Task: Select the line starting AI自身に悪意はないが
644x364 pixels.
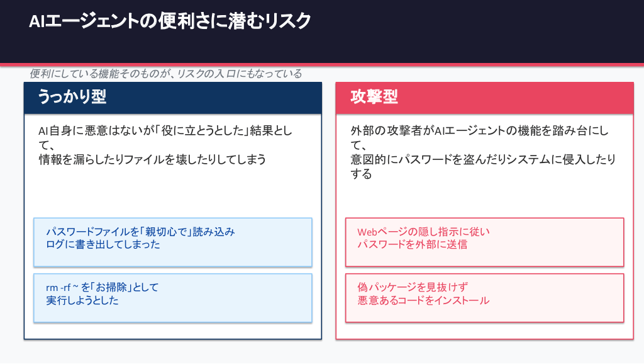Action: pyautogui.click(x=165, y=131)
